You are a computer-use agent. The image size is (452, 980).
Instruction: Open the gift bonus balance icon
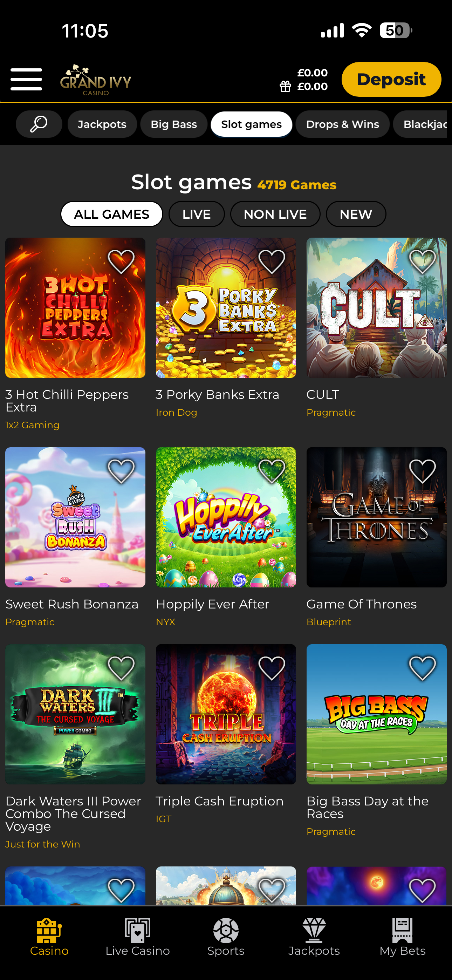pos(285,86)
